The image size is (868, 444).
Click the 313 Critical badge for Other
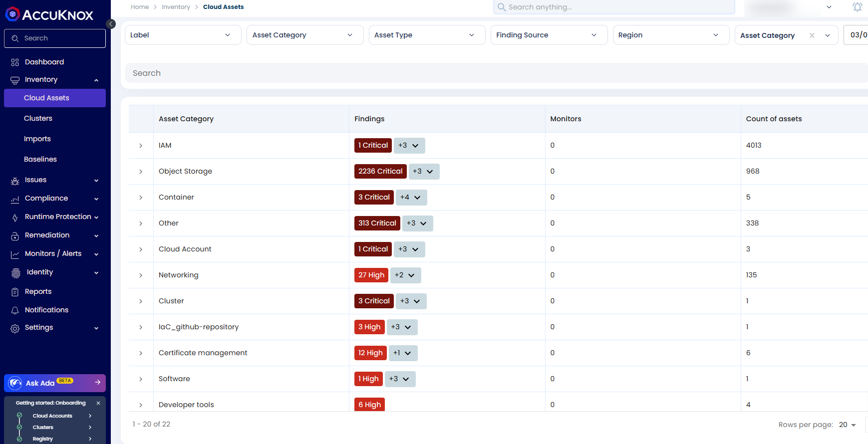pyautogui.click(x=377, y=223)
